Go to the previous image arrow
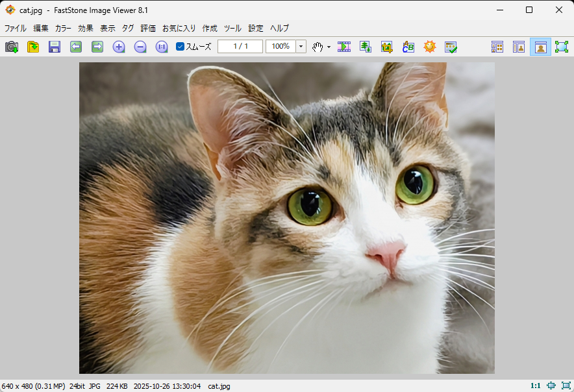This screenshot has height=392, width=574. [x=76, y=47]
